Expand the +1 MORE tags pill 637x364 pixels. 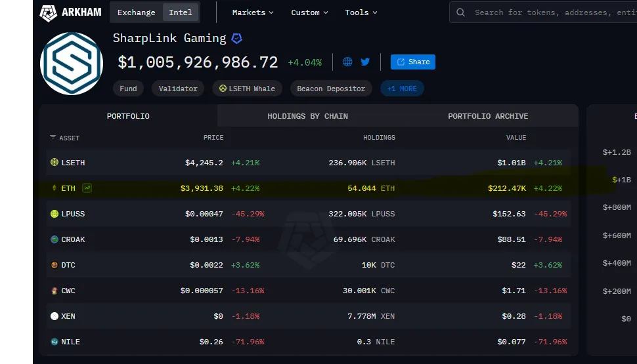pos(402,89)
